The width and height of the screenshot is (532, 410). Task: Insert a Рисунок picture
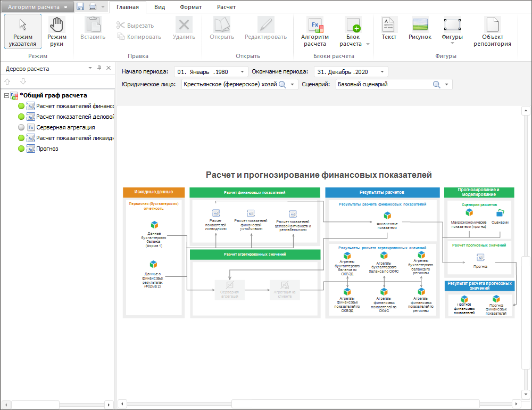[420, 29]
